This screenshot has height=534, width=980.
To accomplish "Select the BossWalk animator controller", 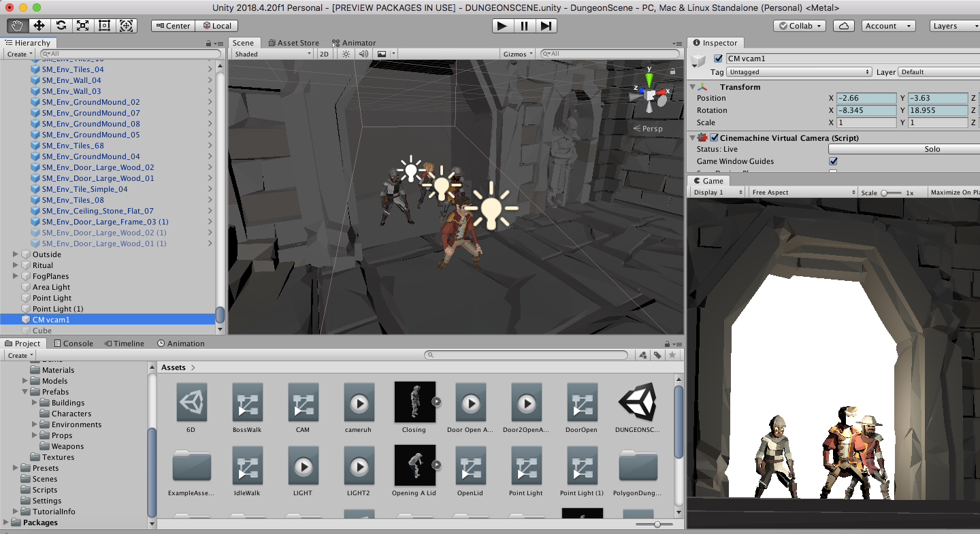I will [247, 407].
